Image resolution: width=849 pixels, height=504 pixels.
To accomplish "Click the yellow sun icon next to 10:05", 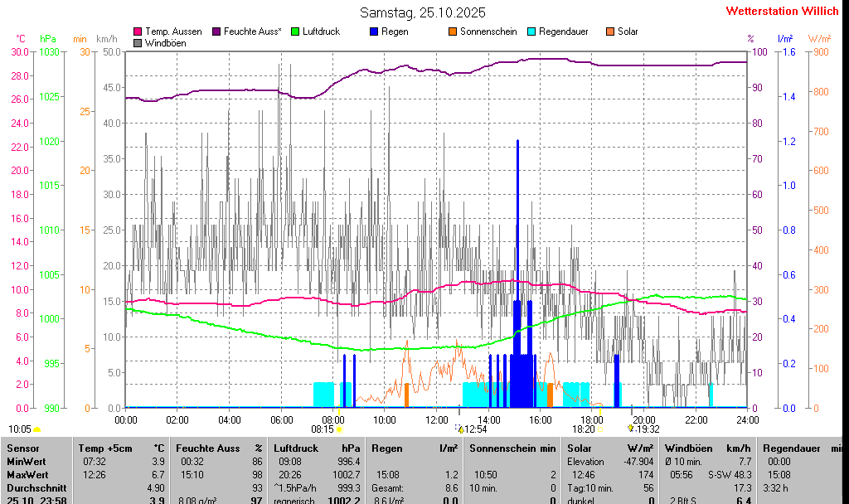I will tap(36, 429).
